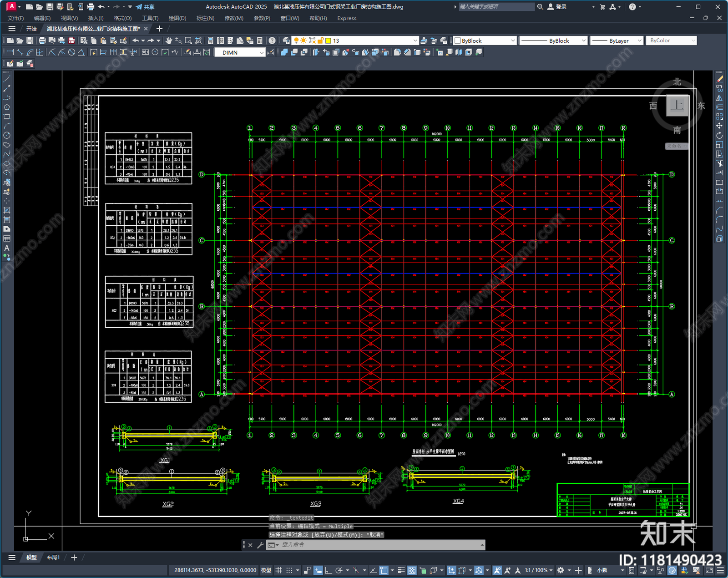Click the yellow layer color swatch

(328, 41)
